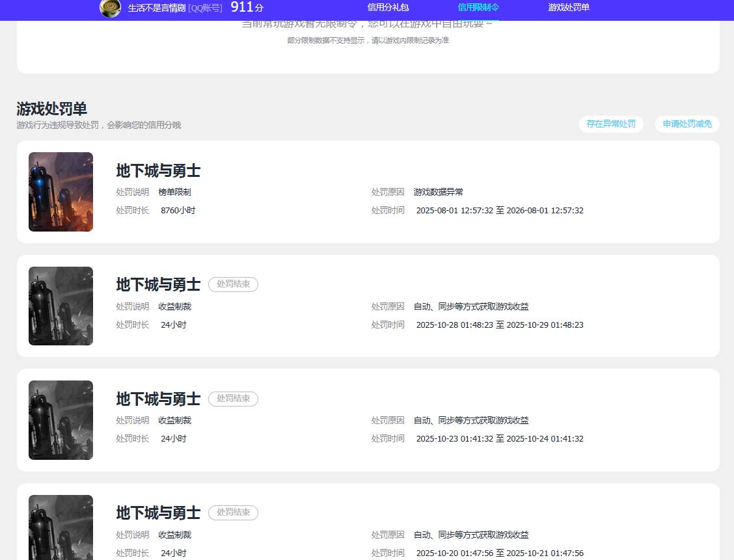
Task: Open the 信用分礼包 tab
Action: pos(388,8)
